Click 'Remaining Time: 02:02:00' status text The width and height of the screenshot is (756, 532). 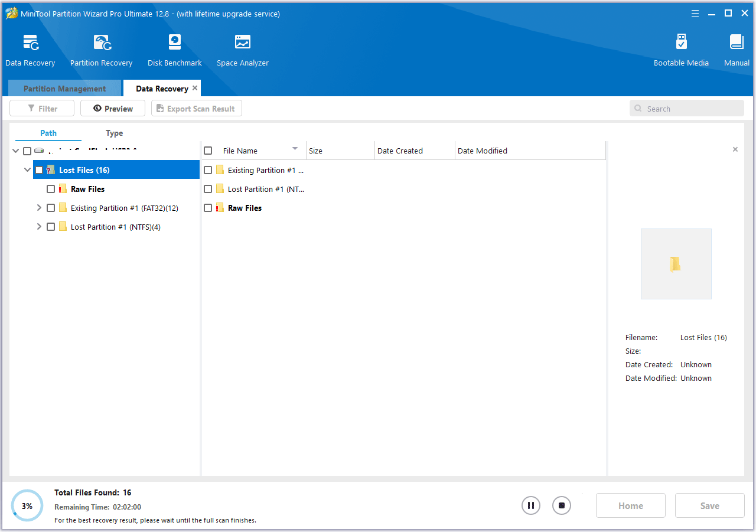coord(97,507)
